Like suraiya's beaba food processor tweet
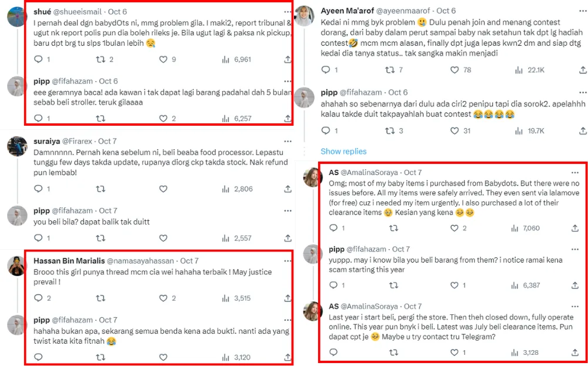 pos(163,189)
